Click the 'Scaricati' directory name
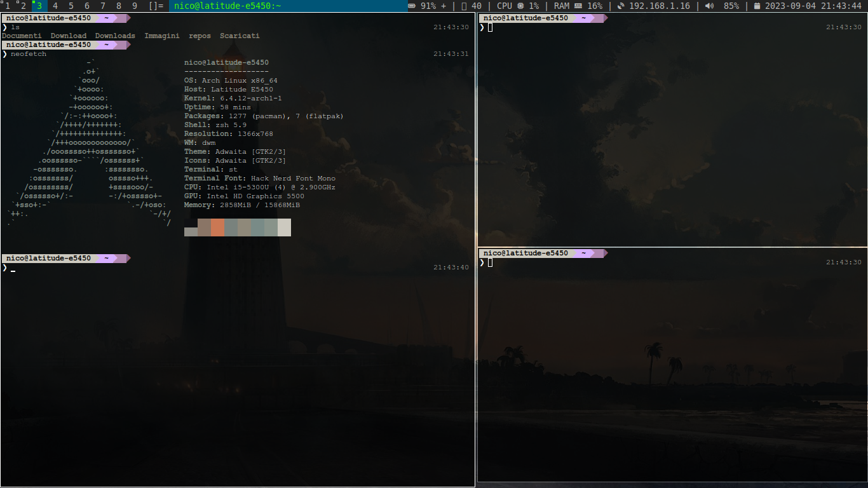 240,36
